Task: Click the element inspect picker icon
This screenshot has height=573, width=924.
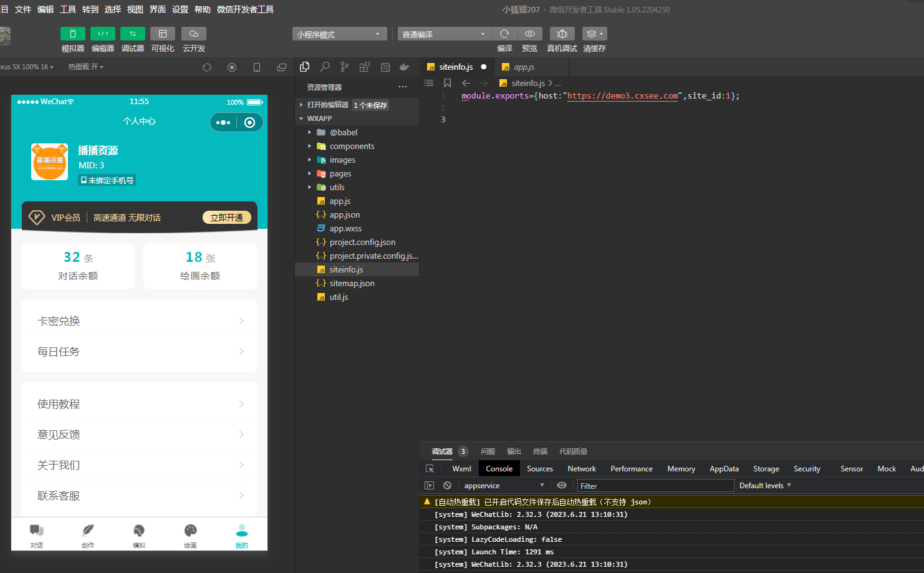Action: [x=430, y=469]
